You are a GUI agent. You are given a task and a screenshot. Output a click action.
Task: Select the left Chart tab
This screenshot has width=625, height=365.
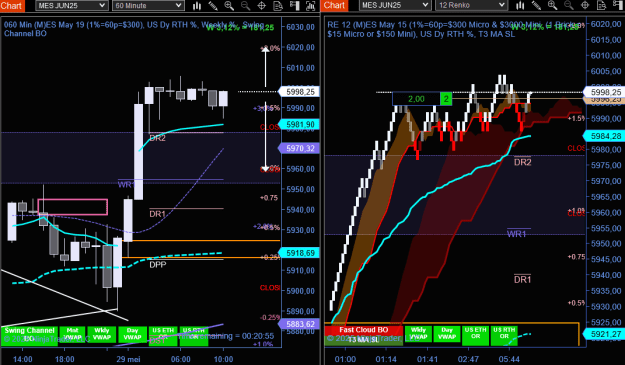tap(12, 6)
